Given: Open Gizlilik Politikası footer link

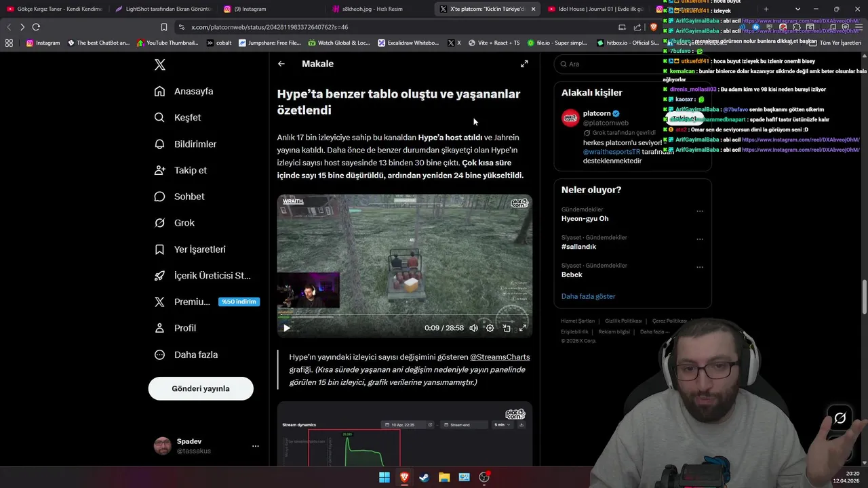Looking at the screenshot, I should point(623,321).
